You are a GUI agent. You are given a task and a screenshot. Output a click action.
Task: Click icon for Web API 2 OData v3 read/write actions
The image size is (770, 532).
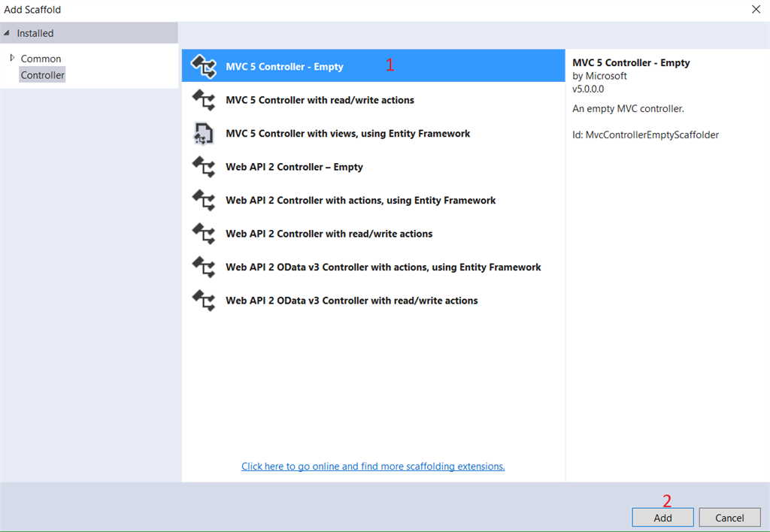point(203,301)
